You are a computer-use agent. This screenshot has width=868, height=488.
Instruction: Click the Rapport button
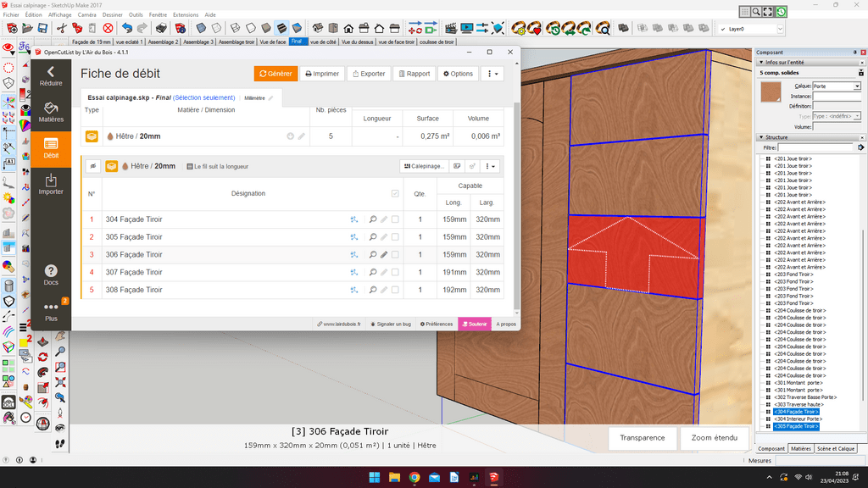pyautogui.click(x=414, y=74)
